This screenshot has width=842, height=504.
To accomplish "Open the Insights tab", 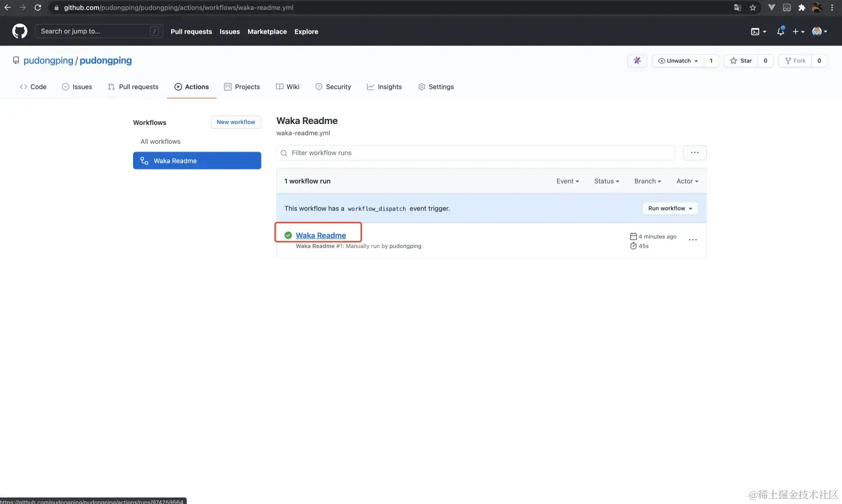I will click(385, 87).
